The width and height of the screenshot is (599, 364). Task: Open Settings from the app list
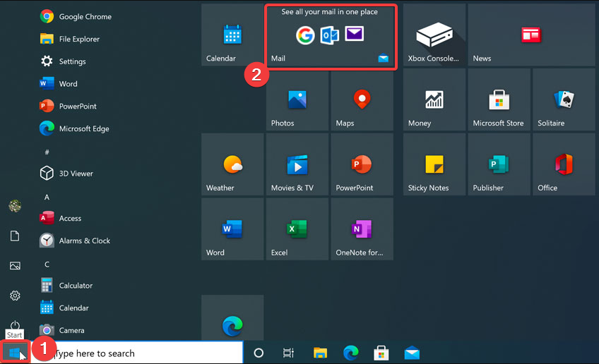(x=63, y=61)
